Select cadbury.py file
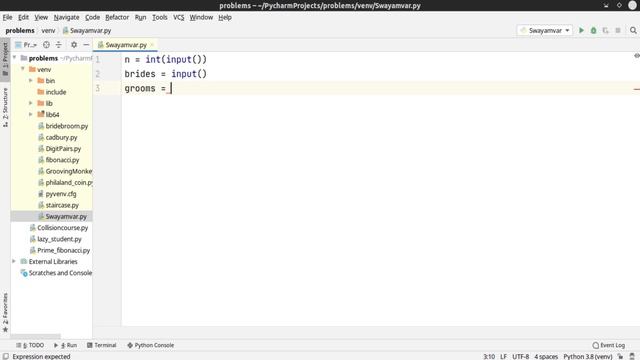The height and width of the screenshot is (360, 640). coord(58,137)
